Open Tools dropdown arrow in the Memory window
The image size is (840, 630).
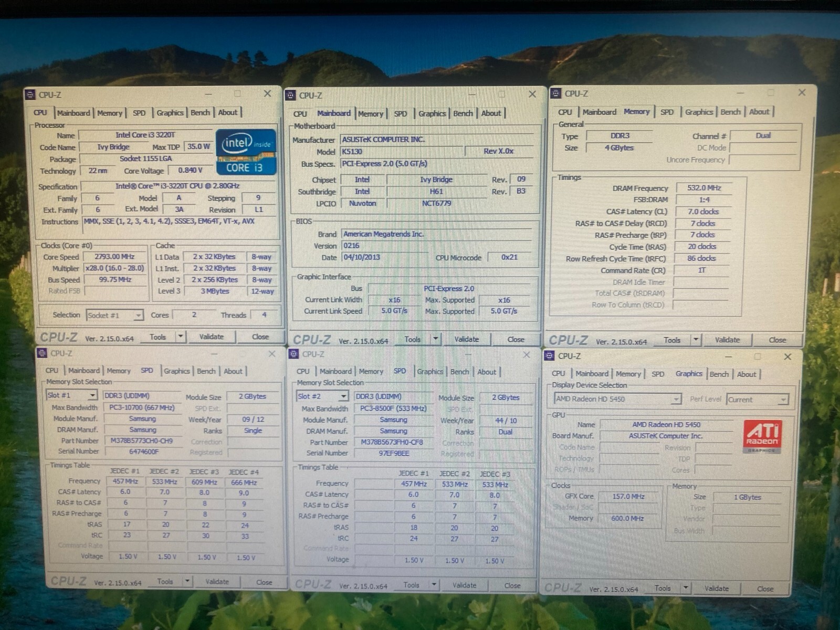coord(696,340)
